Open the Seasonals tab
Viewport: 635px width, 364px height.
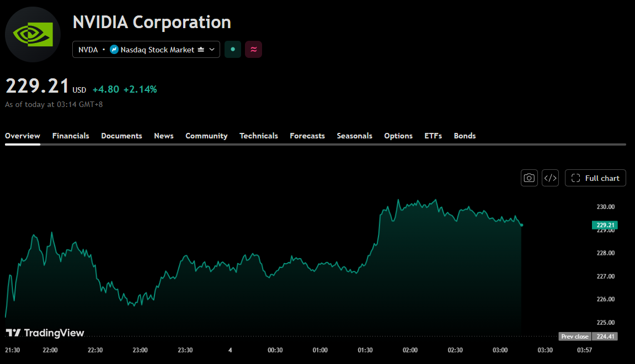pos(354,136)
